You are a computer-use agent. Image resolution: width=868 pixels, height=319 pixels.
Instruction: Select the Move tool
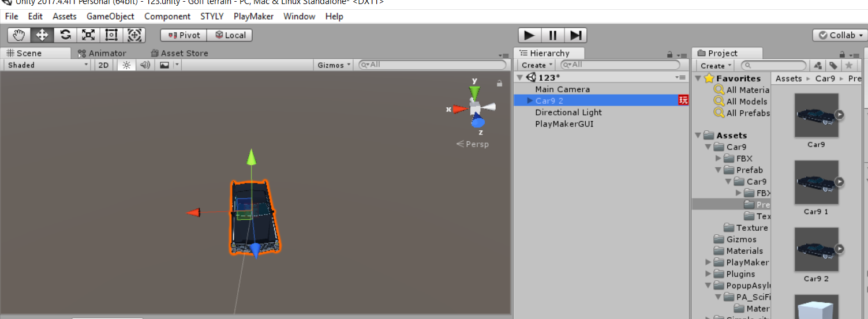click(x=42, y=35)
